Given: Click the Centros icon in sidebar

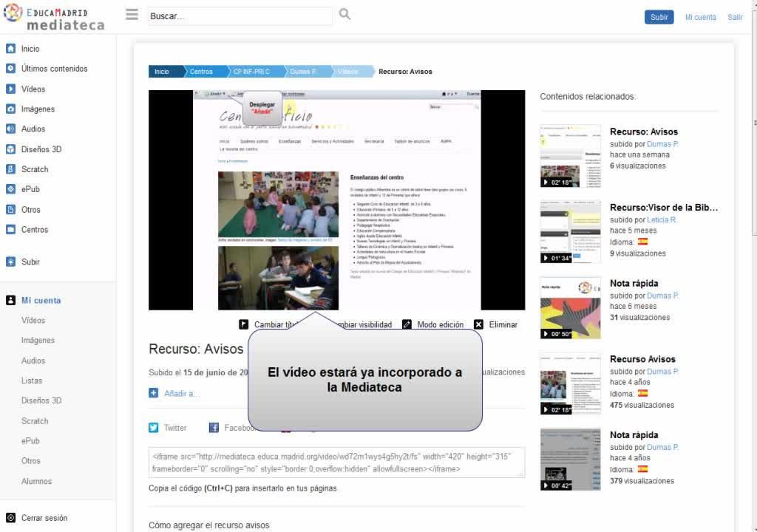Looking at the screenshot, I should click(10, 229).
